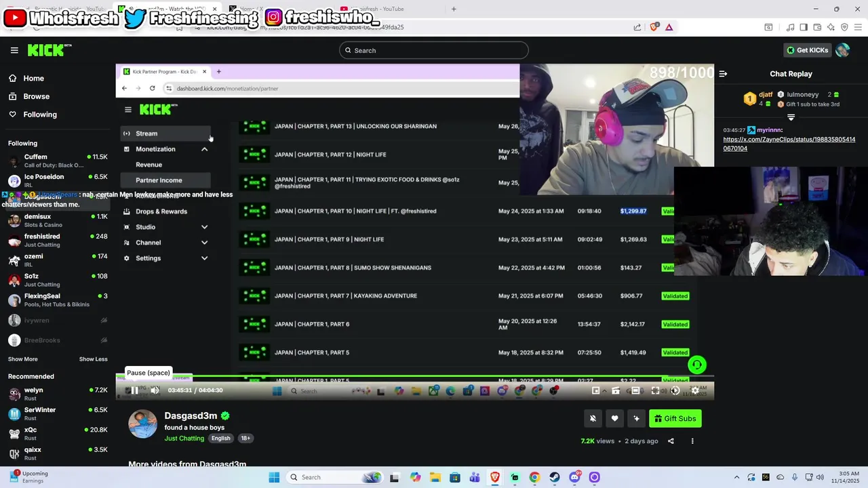Select offline channel BreeBrooks

click(x=57, y=340)
